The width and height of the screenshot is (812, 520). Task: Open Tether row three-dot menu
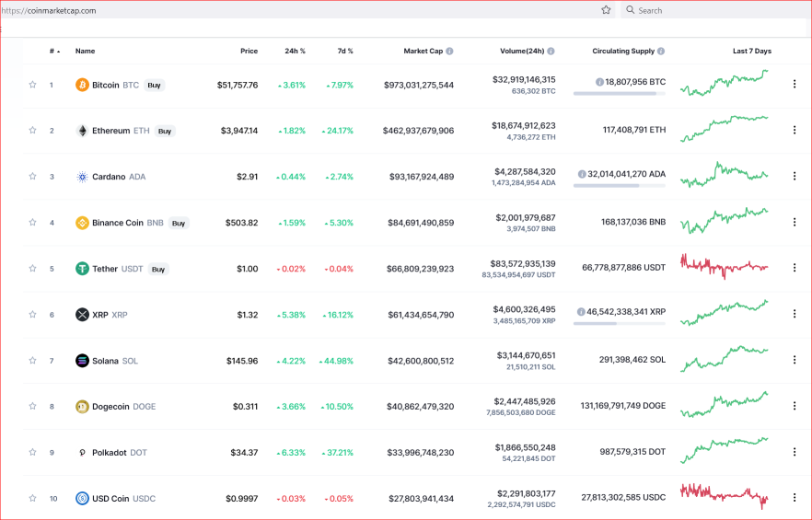pos(795,268)
